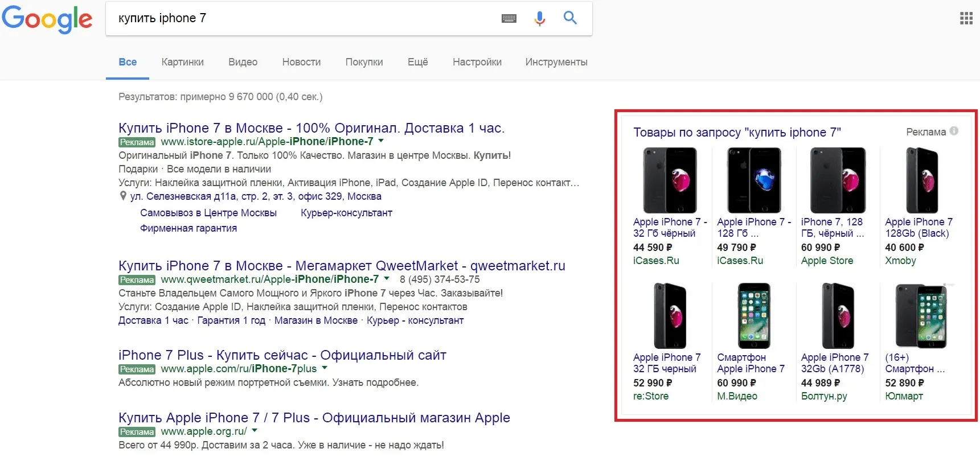Open Инструменты search tools

click(x=556, y=62)
